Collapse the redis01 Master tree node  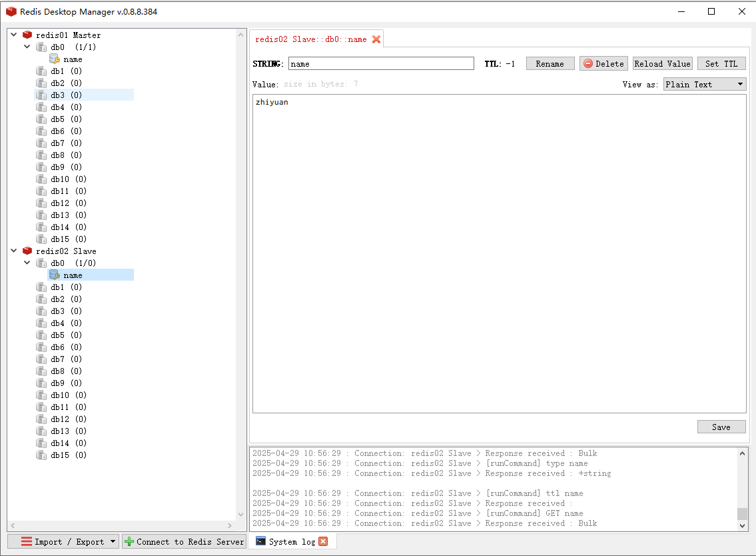click(x=13, y=35)
